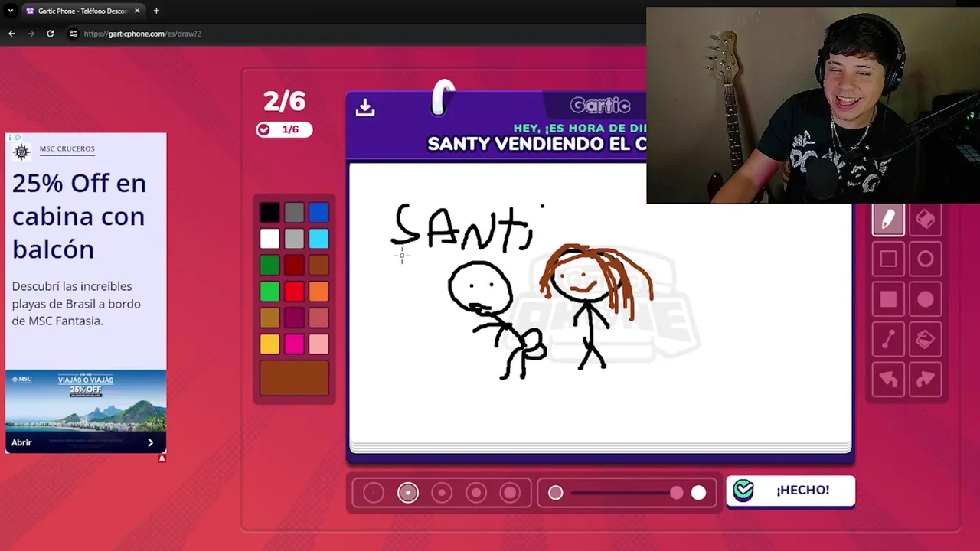Viewport: 980px width, 551px height.
Task: Download the drawing with arrow icon
Action: click(x=365, y=107)
